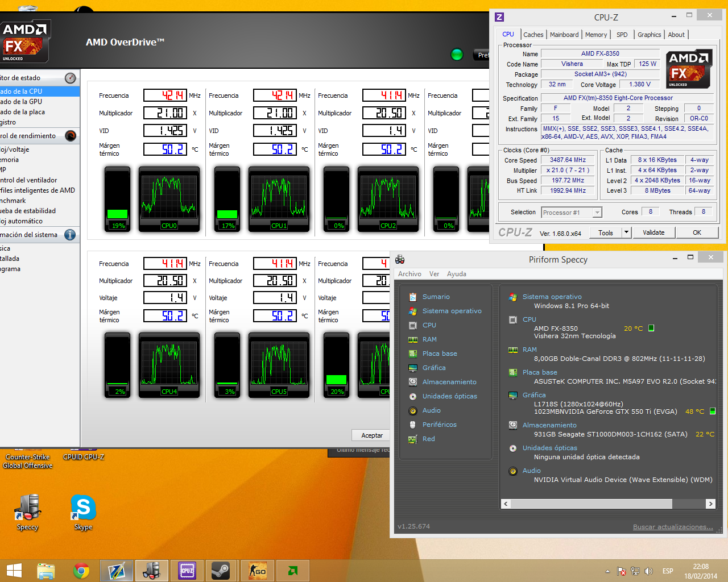Open Ver menu in Speccy
This screenshot has width=728, height=582.
[x=434, y=274]
